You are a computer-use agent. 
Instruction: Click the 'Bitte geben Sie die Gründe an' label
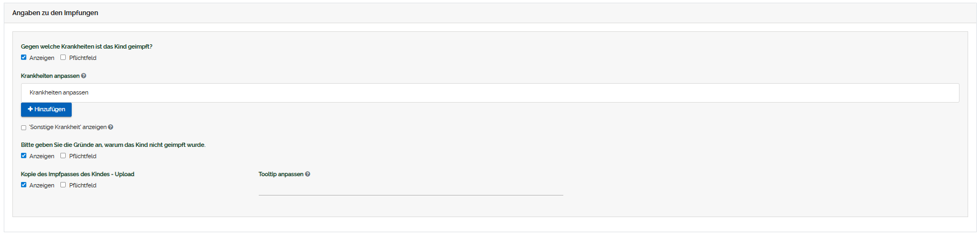tap(113, 145)
